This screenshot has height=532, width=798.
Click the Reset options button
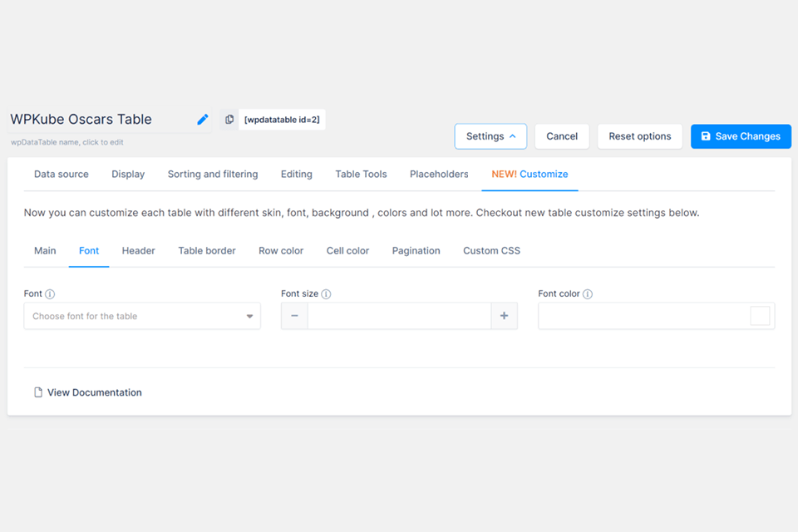tap(640, 136)
